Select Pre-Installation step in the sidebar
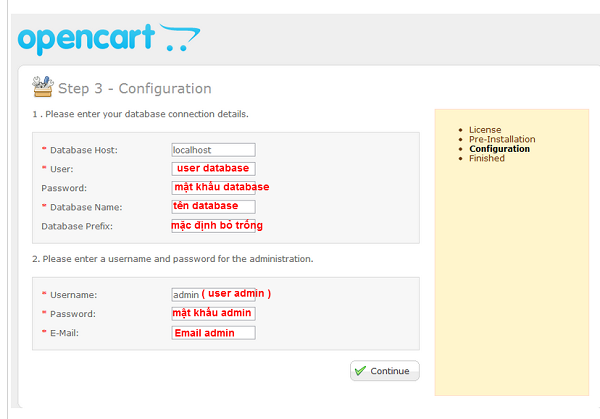The height and width of the screenshot is (419, 600). coord(502,140)
